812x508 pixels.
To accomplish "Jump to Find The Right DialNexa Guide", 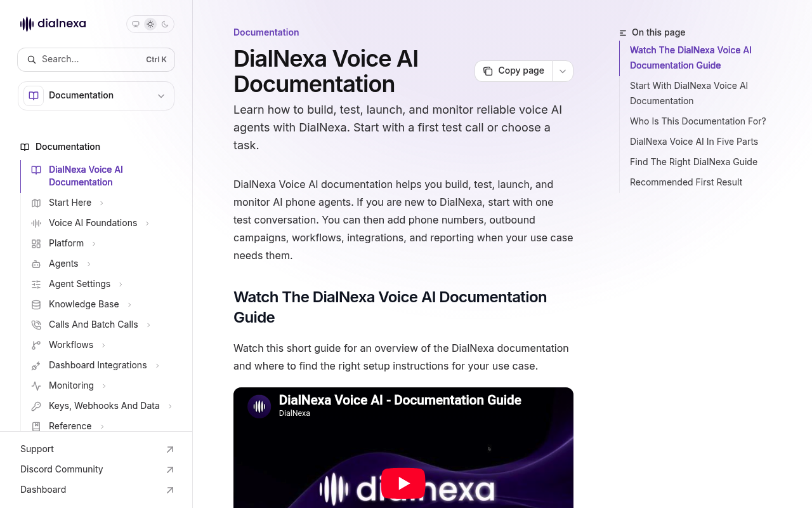I will (x=693, y=162).
